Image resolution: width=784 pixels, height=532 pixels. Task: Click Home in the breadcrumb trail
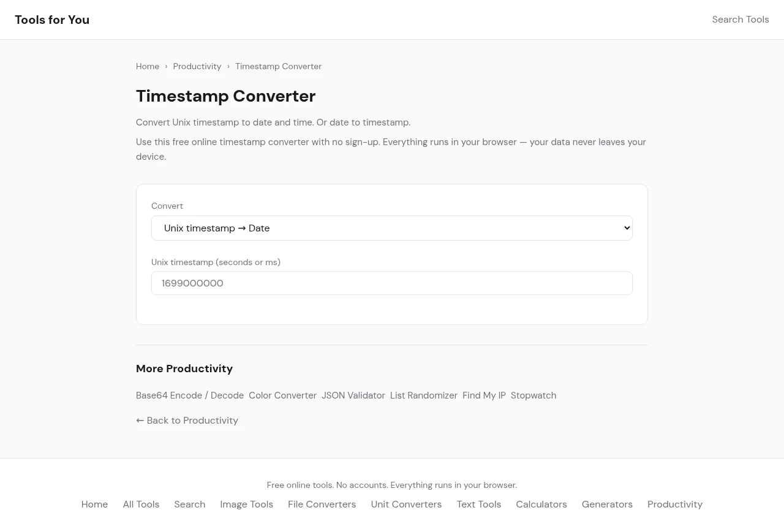click(148, 66)
